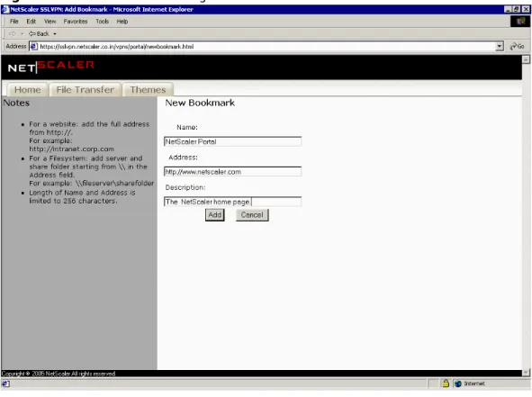Expand the address bar dropdown
The height and width of the screenshot is (397, 532).
pyautogui.click(x=499, y=47)
